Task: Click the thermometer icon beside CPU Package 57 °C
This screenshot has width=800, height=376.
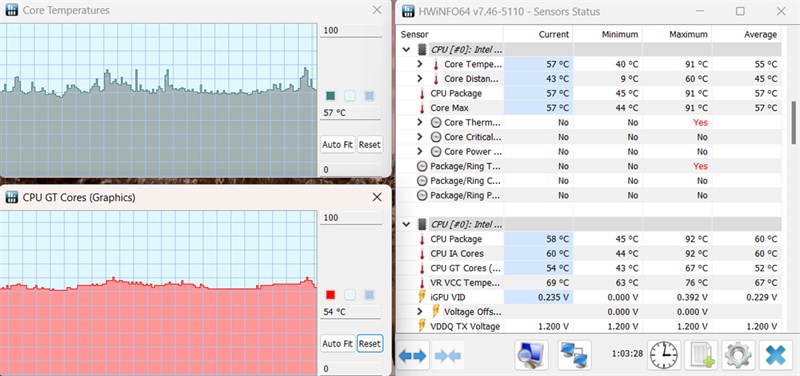Action: coord(422,93)
